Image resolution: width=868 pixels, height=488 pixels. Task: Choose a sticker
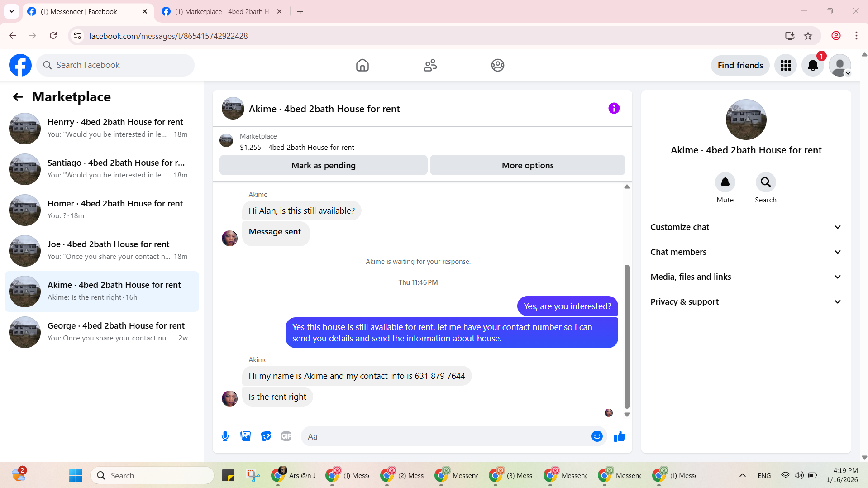tap(266, 436)
